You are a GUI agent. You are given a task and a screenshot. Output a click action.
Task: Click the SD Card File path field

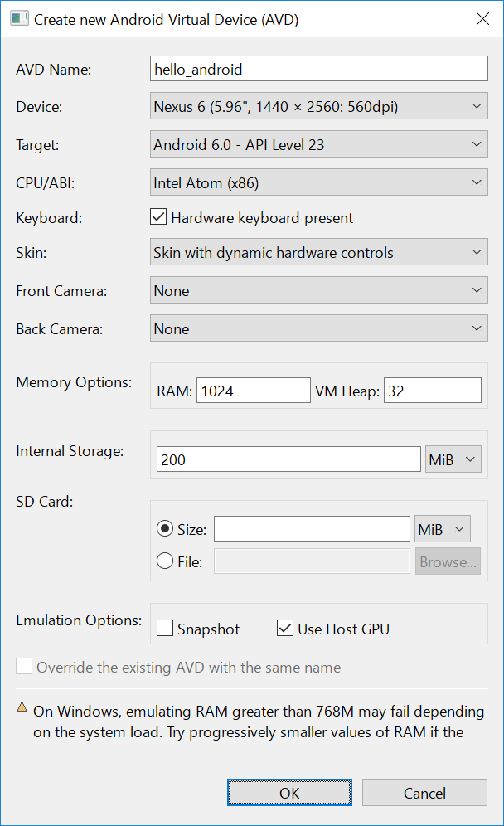pyautogui.click(x=312, y=561)
